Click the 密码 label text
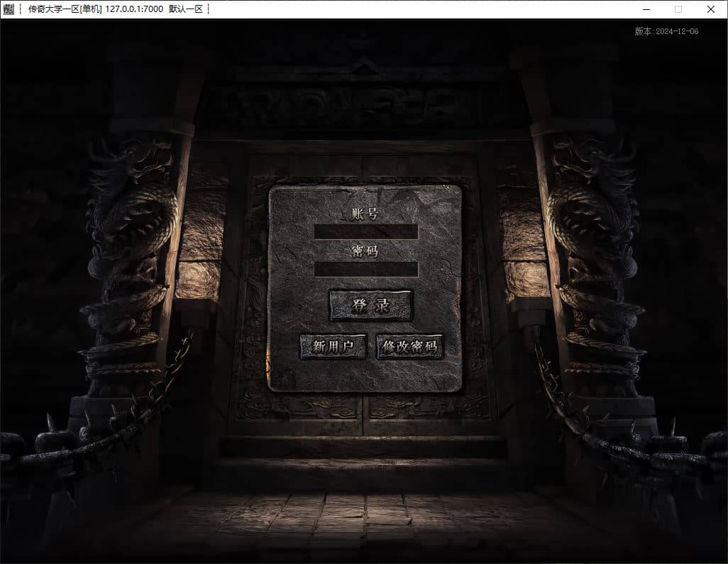728x564 pixels. point(365,251)
